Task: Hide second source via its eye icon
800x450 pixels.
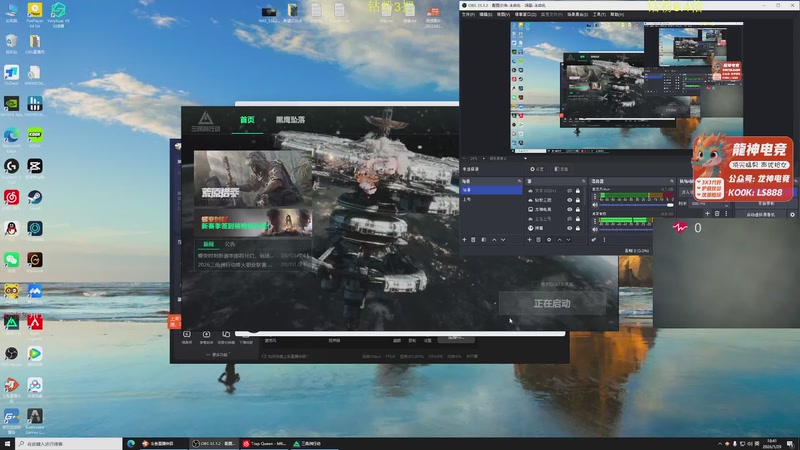Action: 569,200
